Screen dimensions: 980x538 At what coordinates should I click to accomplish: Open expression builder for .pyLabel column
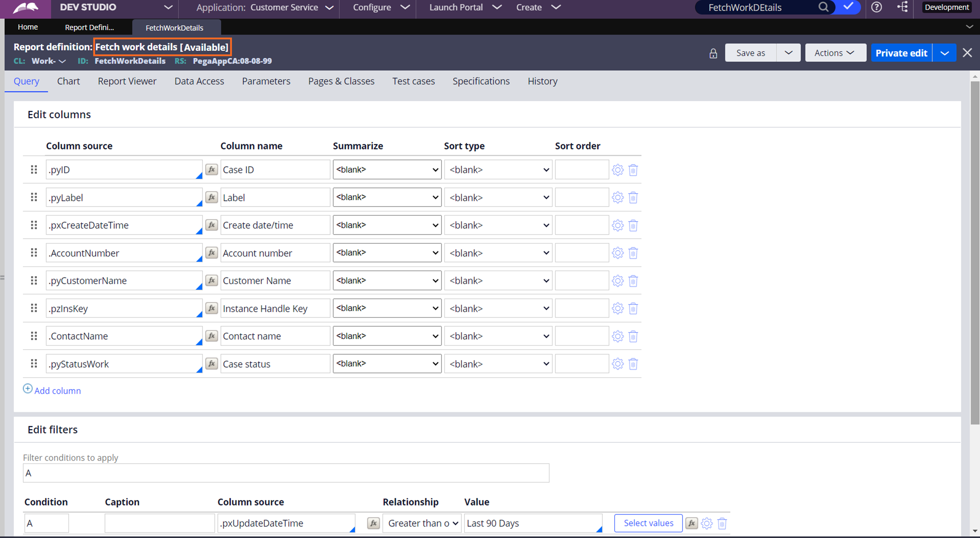pos(211,197)
